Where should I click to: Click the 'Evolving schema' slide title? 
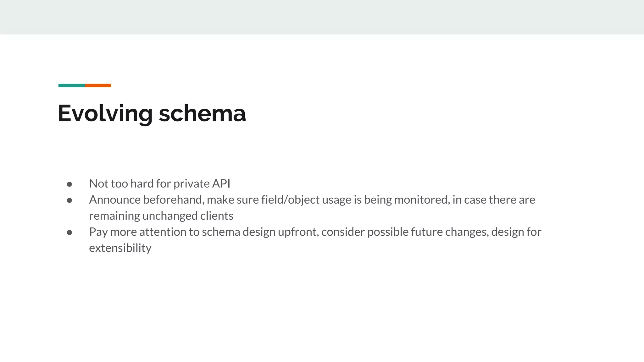tap(152, 113)
